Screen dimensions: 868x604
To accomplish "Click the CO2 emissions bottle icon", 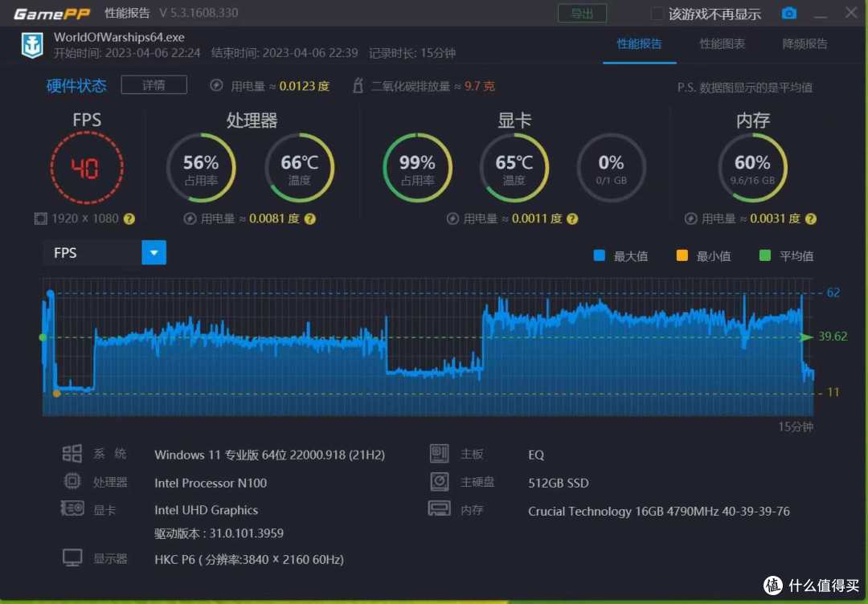I will click(x=358, y=86).
